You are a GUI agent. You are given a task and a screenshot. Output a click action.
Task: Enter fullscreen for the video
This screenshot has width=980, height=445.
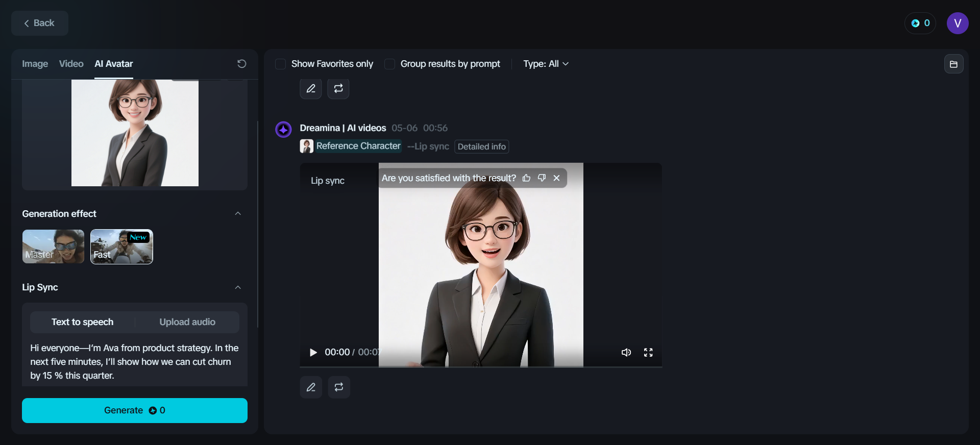pos(648,353)
